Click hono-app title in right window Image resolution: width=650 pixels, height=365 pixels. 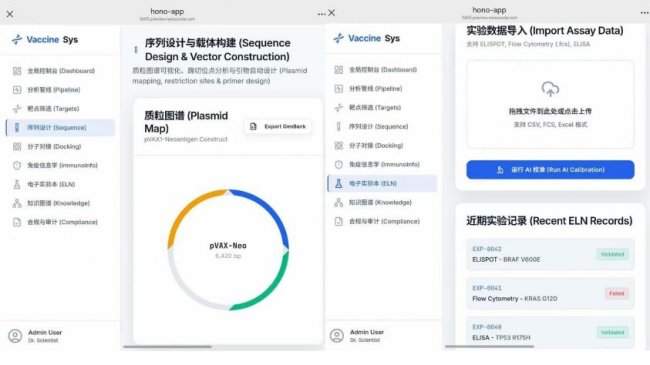point(489,10)
